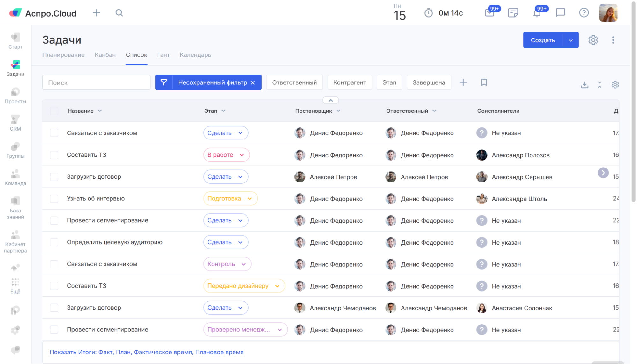Open the CRM section in sidebar
Viewport: 637px width, 364px height.
point(15,123)
